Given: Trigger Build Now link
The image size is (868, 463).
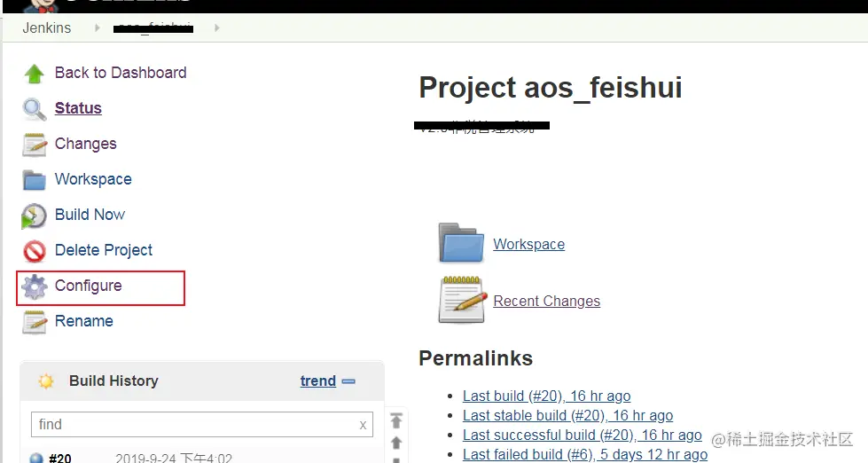Looking at the screenshot, I should pos(90,215).
